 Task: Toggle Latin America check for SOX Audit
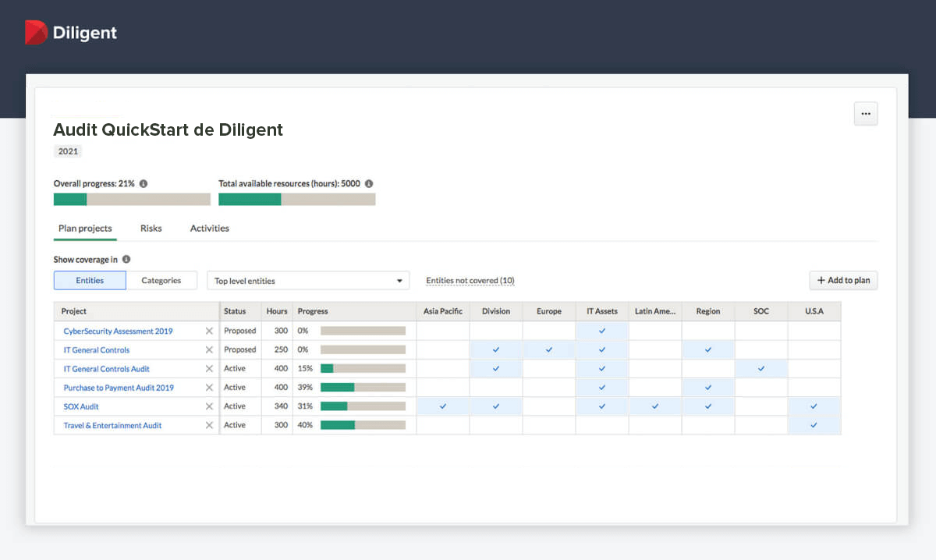point(655,406)
